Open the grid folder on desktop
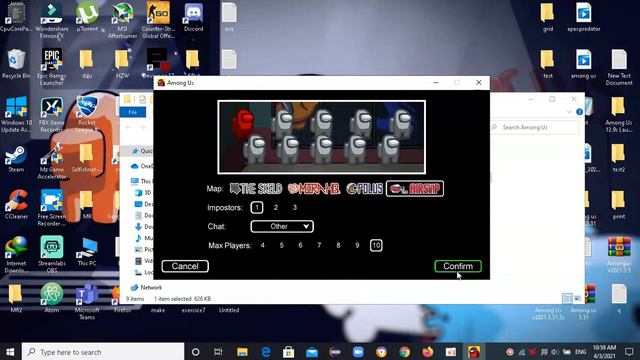The image size is (640, 360). point(547,17)
